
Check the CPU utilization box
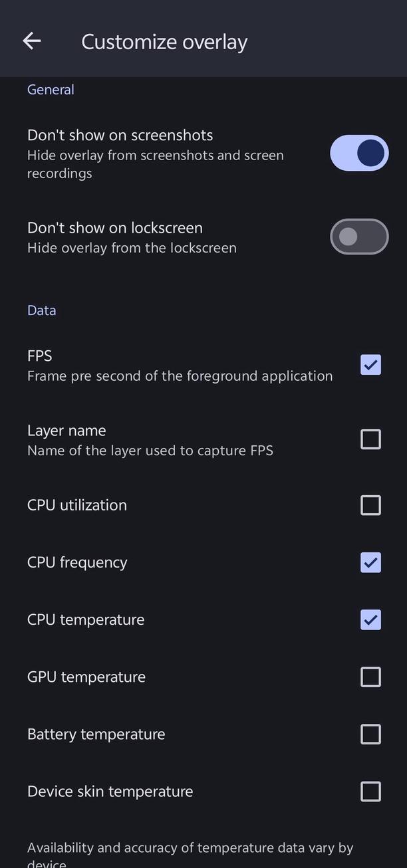point(370,505)
